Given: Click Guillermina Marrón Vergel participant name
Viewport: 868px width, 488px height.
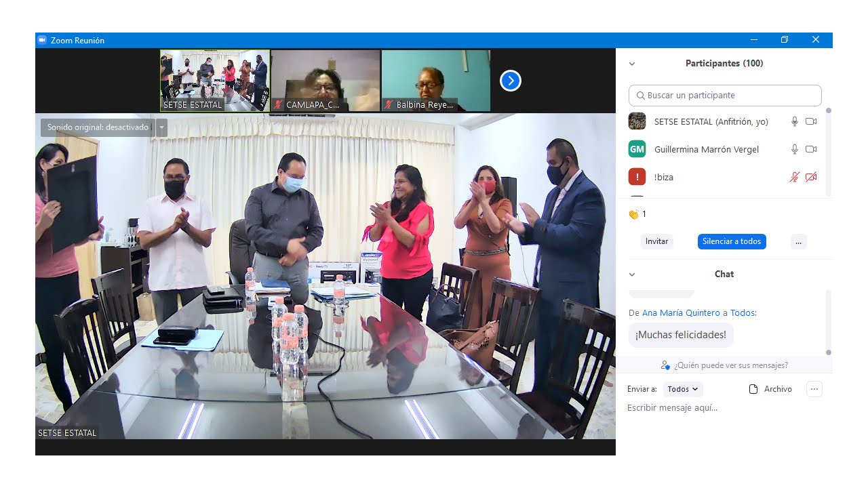Looking at the screenshot, I should [707, 149].
